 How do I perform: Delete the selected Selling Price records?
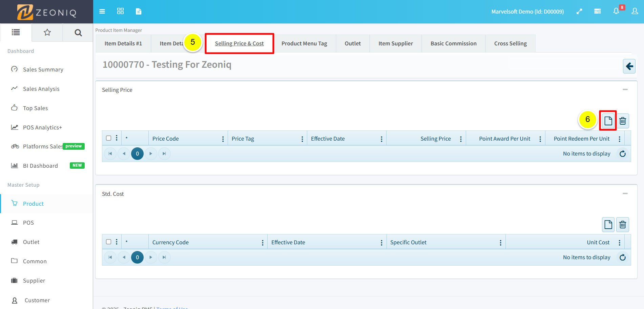(623, 121)
